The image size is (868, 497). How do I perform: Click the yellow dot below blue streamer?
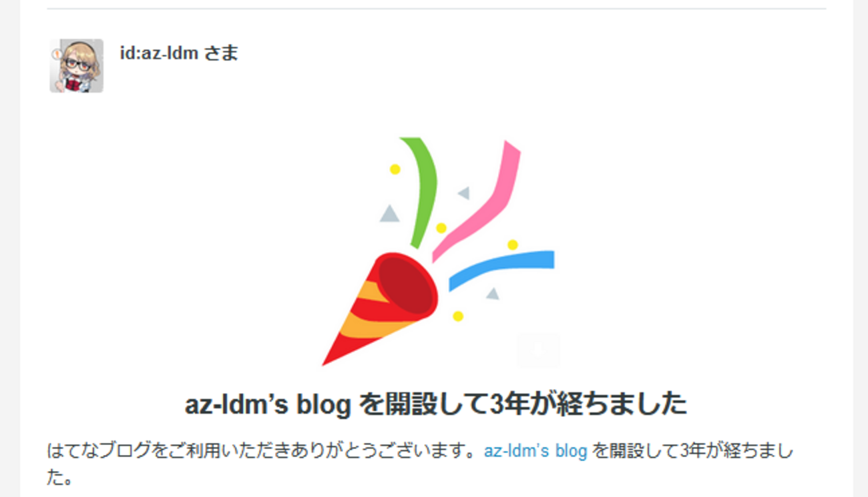(457, 316)
